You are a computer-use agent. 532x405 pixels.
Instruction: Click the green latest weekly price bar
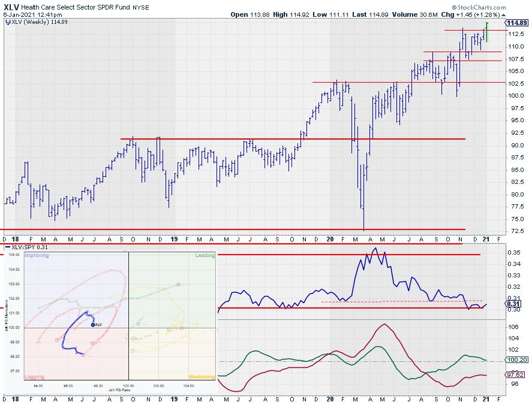pos(487,32)
